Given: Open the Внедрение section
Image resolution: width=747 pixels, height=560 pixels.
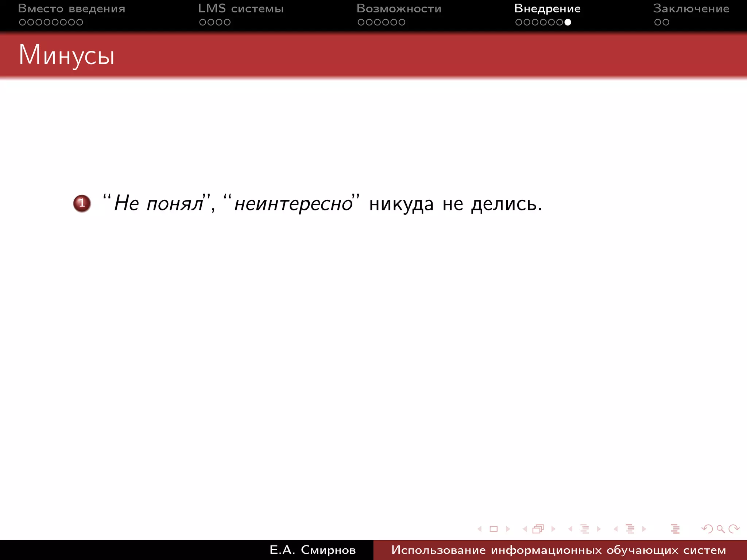Looking at the screenshot, I should pyautogui.click(x=547, y=8).
